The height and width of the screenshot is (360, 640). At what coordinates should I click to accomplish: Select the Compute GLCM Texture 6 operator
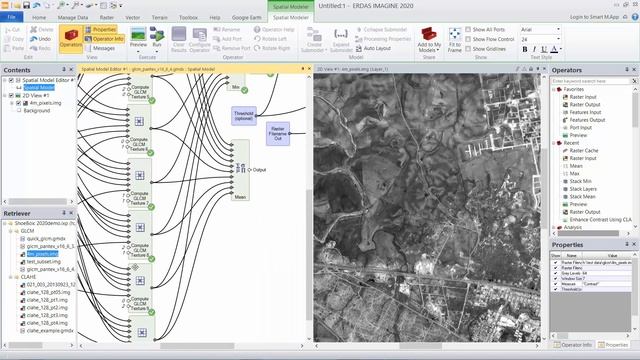click(139, 129)
